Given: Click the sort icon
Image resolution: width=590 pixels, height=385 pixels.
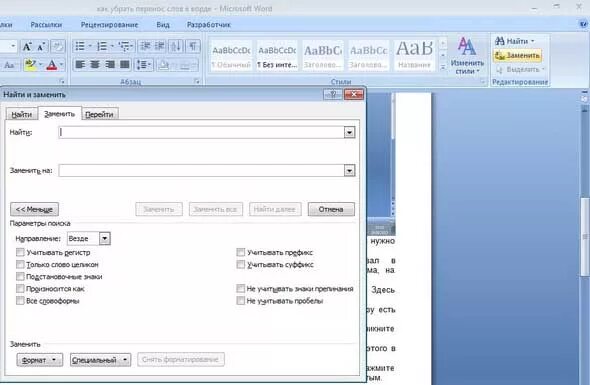Looking at the screenshot, I should [x=176, y=46].
